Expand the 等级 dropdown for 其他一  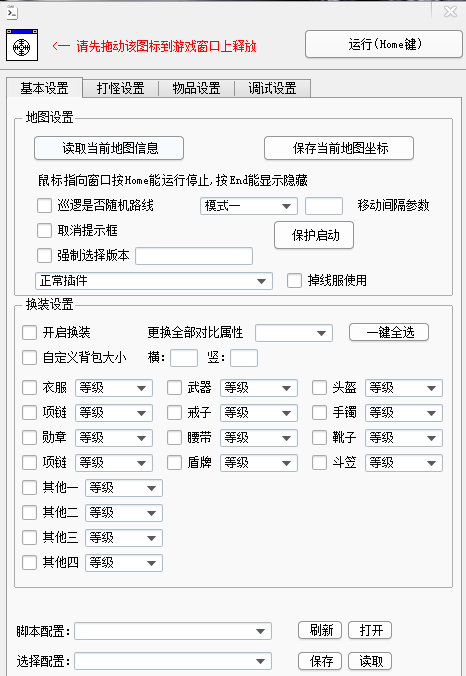124,488
